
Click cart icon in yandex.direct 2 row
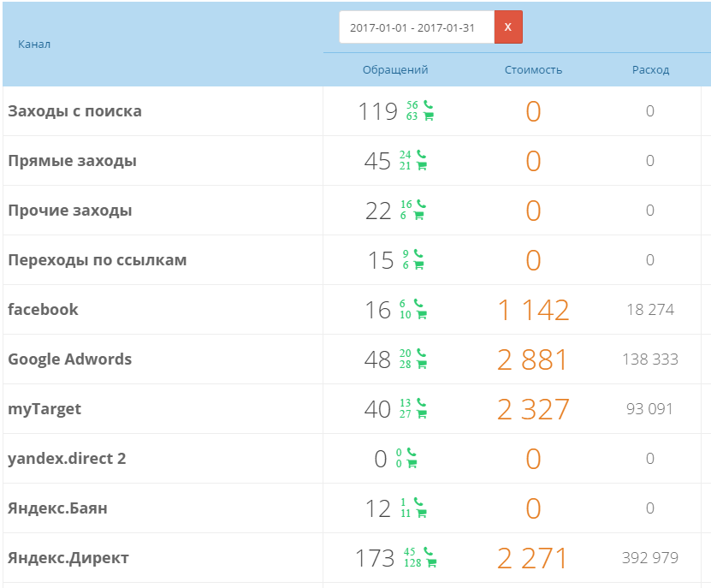tap(412, 463)
